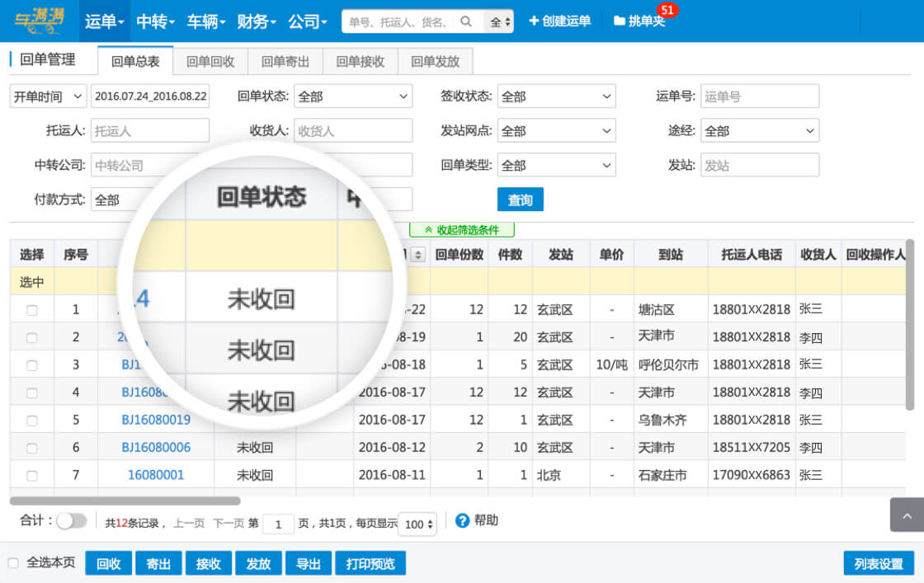This screenshot has width=924, height=583.
Task: Expand the 回单类型 dropdown
Action: click(x=556, y=165)
